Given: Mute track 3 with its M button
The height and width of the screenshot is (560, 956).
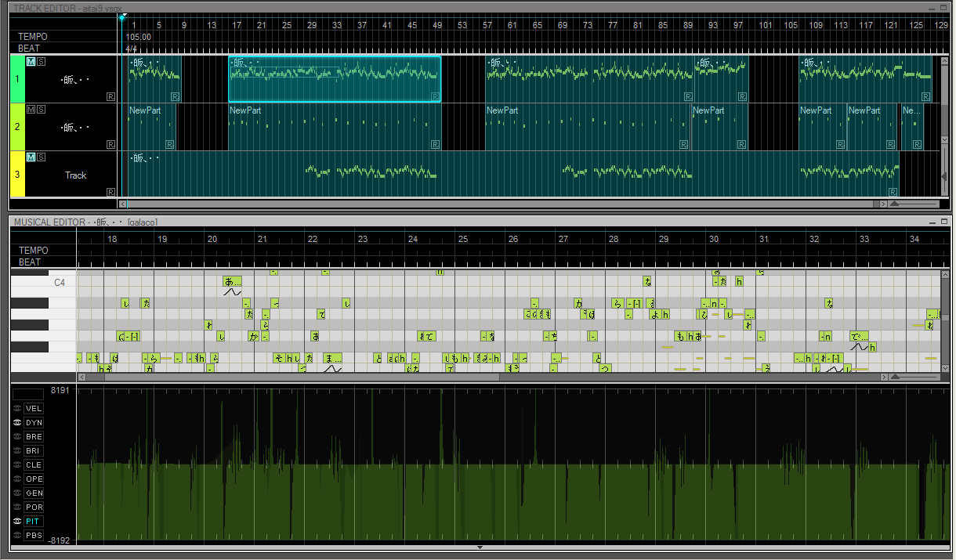Looking at the screenshot, I should click(x=31, y=157).
